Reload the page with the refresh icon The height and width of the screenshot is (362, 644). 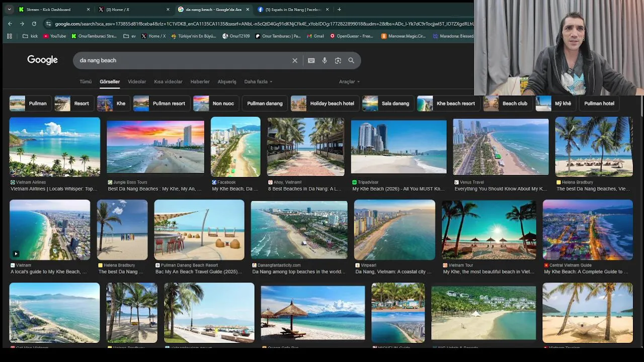[x=34, y=24]
